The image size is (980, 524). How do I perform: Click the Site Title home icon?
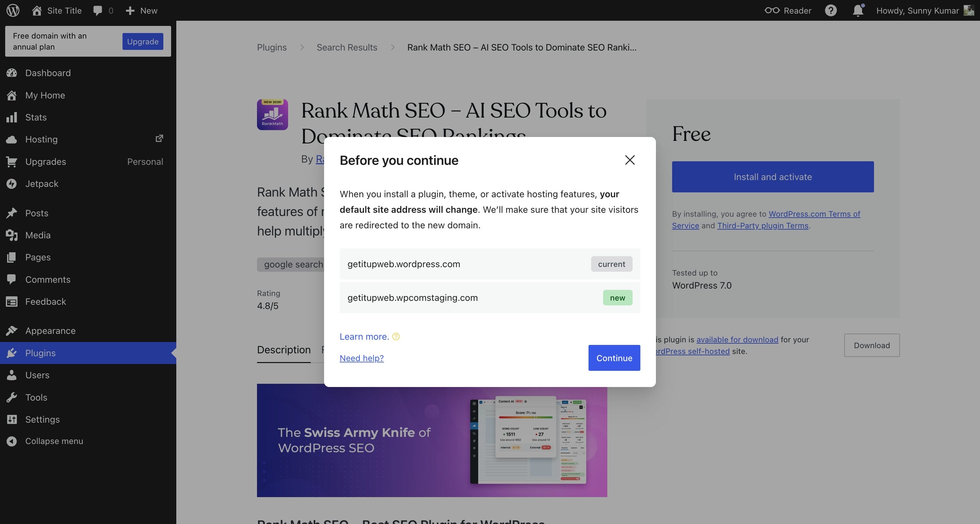(x=37, y=10)
